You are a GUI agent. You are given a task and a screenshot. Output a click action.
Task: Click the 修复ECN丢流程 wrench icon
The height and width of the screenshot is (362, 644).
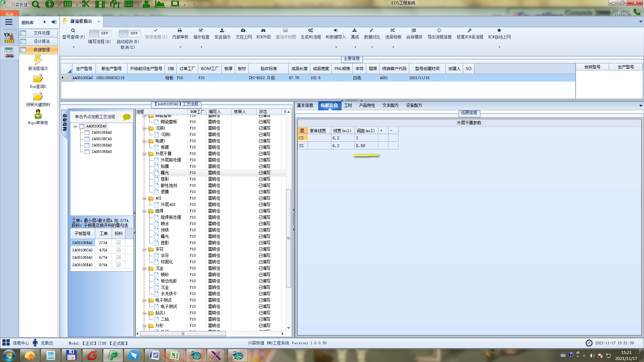click(x=470, y=31)
